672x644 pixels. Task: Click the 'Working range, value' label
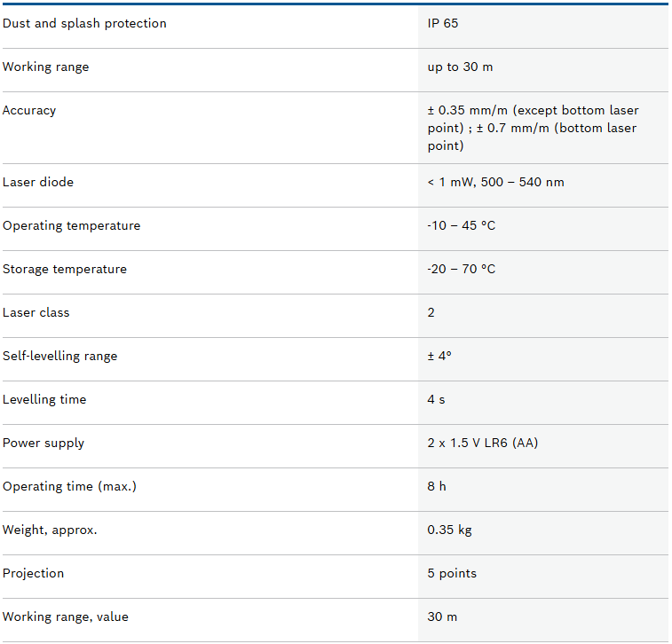click(66, 617)
